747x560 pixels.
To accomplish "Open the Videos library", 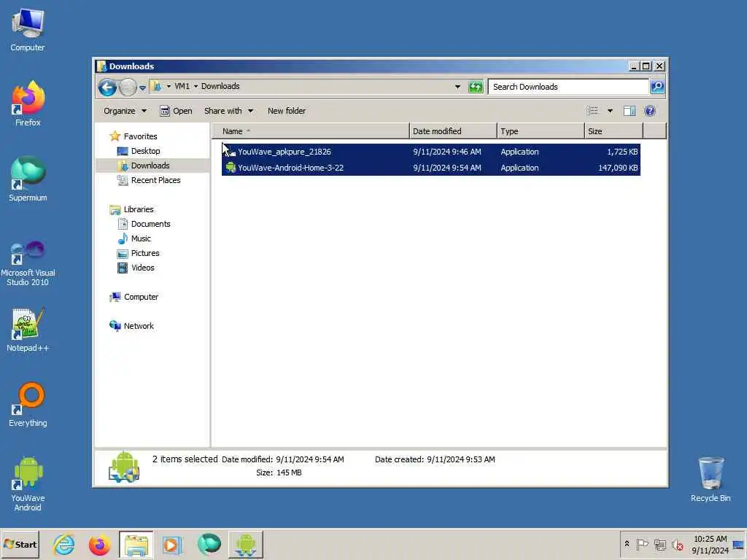I will coord(142,268).
